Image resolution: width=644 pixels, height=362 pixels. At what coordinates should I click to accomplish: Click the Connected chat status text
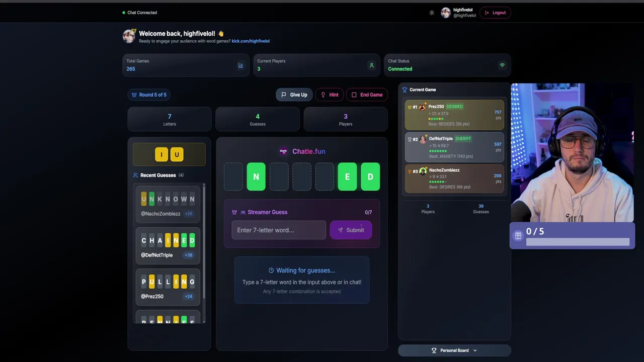tap(400, 69)
